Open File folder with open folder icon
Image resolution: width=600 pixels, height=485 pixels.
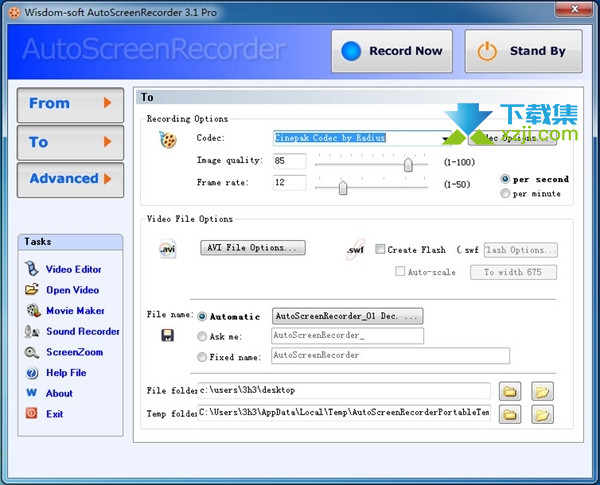click(542, 391)
